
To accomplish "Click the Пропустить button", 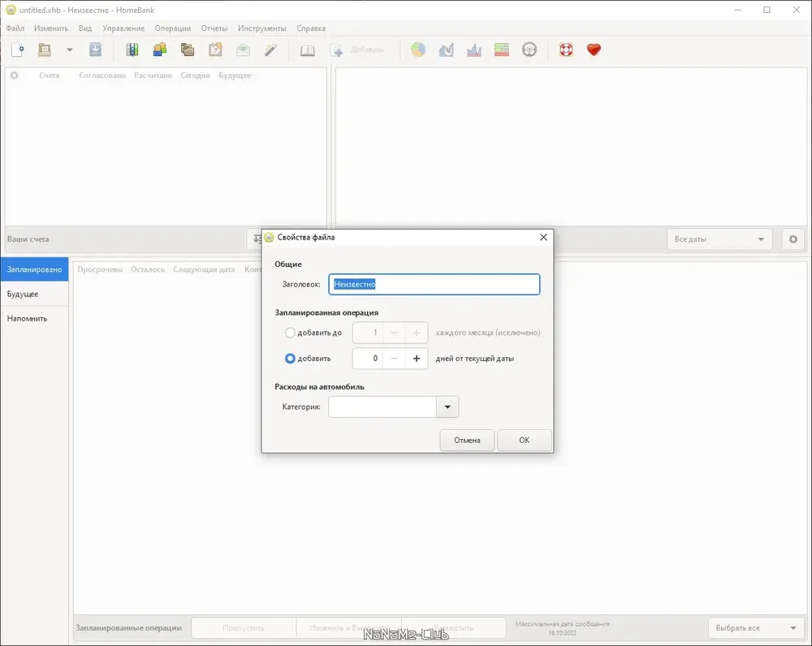I will pos(244,628).
